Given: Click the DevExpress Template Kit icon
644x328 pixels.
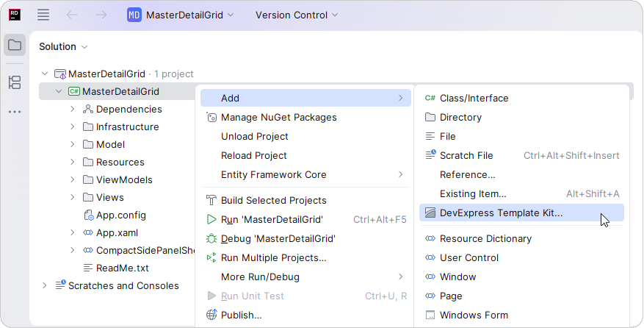Looking at the screenshot, I should [x=430, y=213].
